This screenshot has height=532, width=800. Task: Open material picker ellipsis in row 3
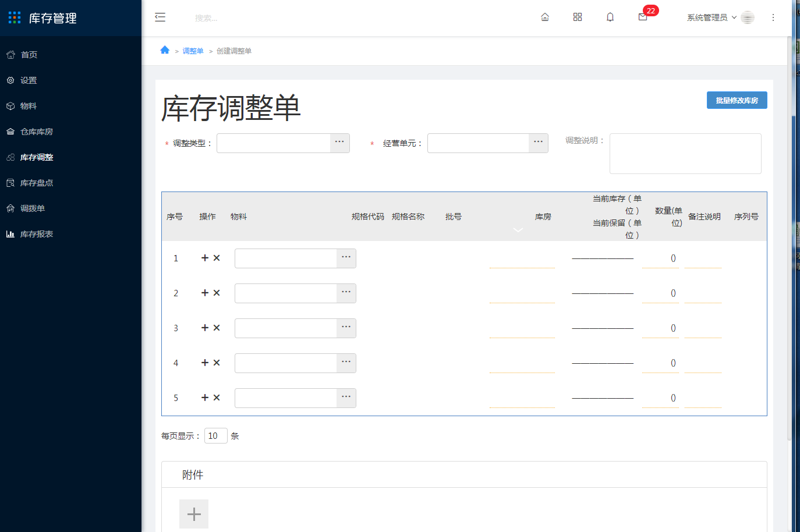click(x=346, y=328)
